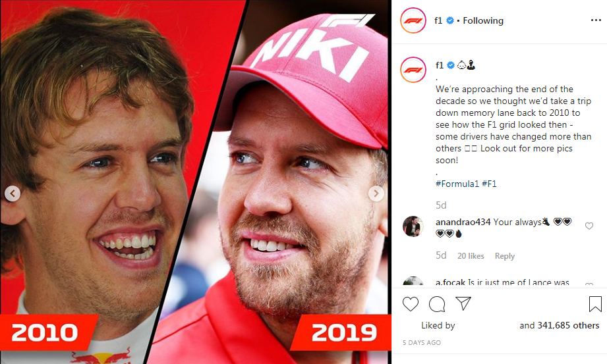607x364 pixels.
Task: Open the comment speech bubble icon
Action: [x=437, y=304]
